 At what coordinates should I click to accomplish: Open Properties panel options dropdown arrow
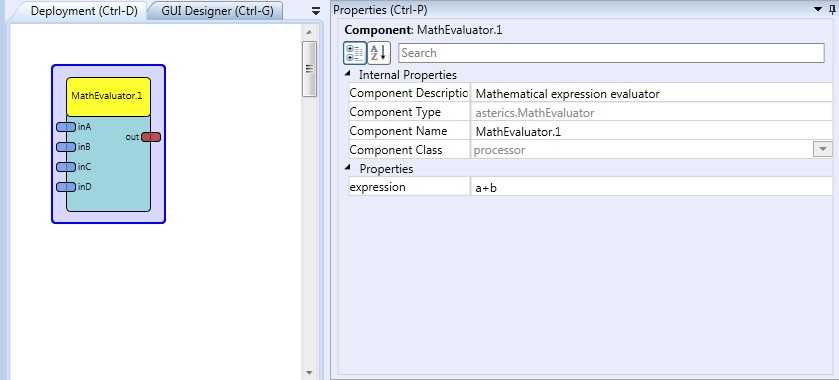(817, 9)
